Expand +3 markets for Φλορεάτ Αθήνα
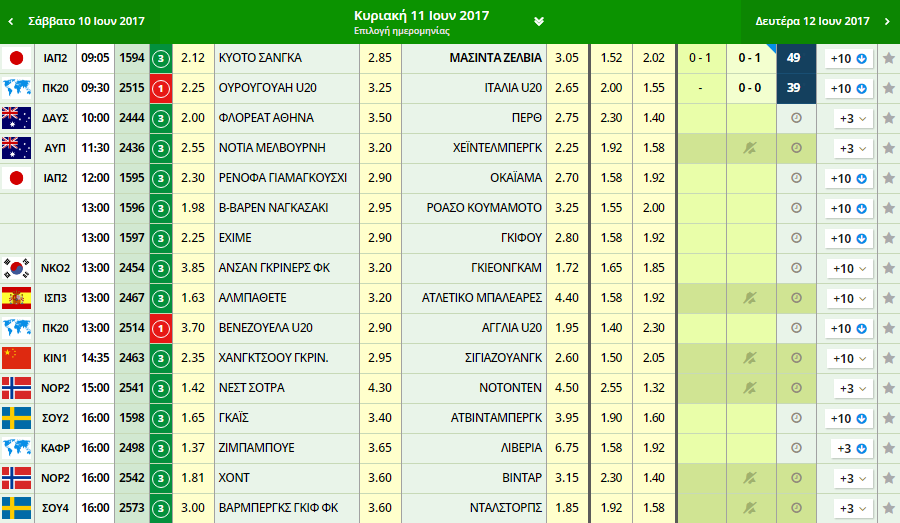Viewport: 900px width, 523px height. 852,118
